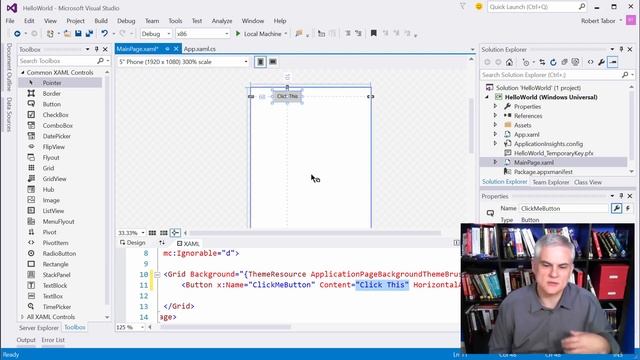Toggle snap grid display in designer
This screenshot has height=360, width=640.
[x=152, y=233]
